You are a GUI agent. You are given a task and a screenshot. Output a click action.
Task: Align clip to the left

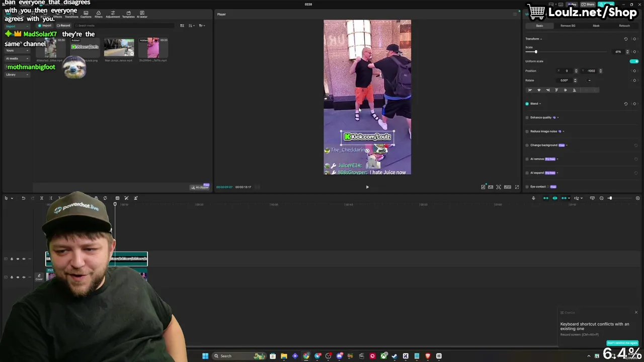click(x=530, y=90)
